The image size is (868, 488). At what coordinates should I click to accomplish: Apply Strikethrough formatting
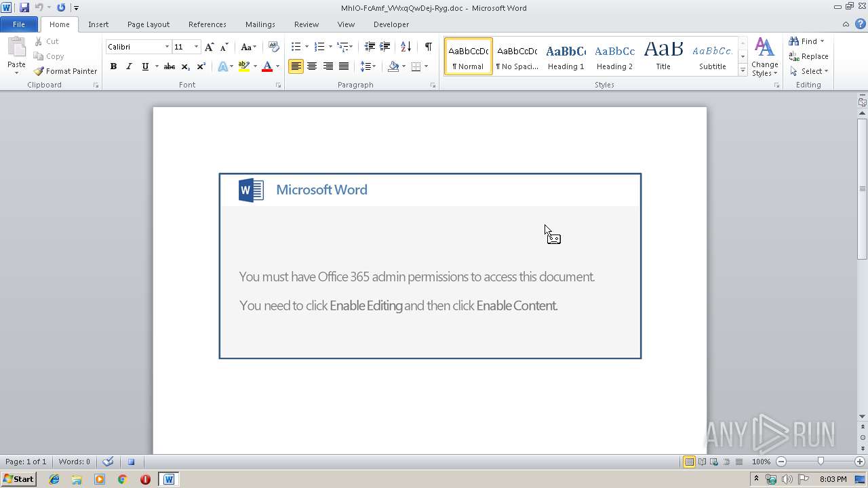pos(170,66)
